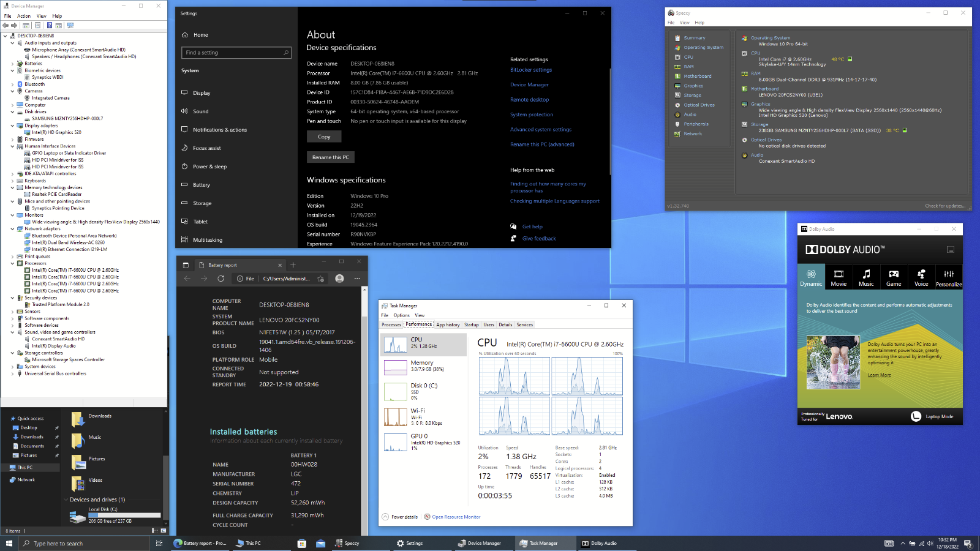980x551 pixels.
Task: Switch to App history tab
Action: tap(448, 325)
